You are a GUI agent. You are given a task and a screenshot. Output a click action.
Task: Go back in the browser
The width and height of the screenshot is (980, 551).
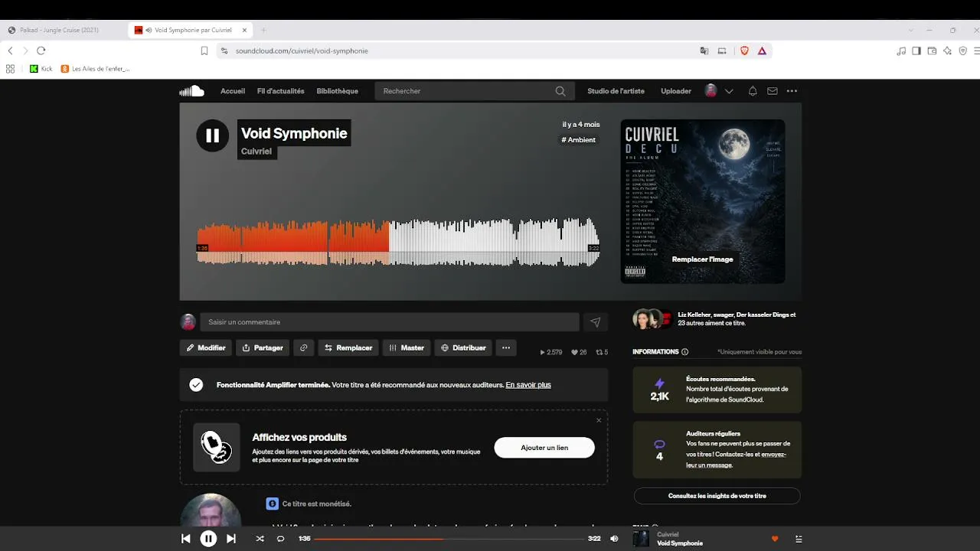(x=10, y=51)
